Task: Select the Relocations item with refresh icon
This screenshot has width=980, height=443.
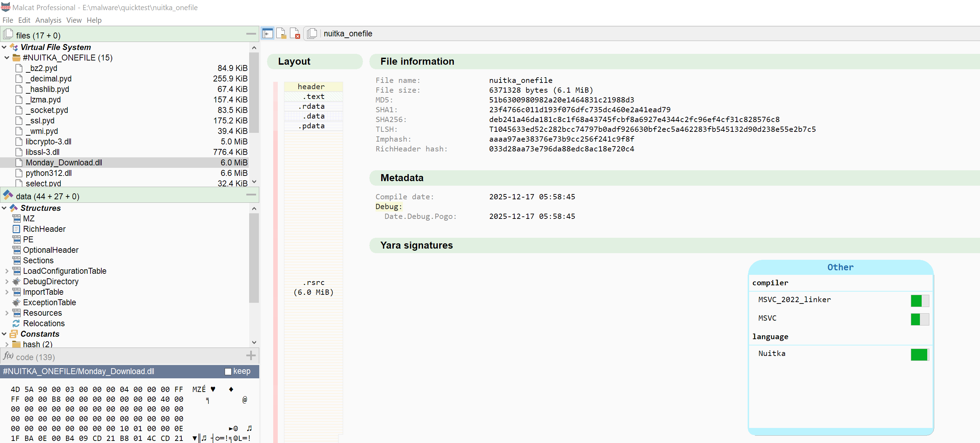Action: (x=43, y=323)
